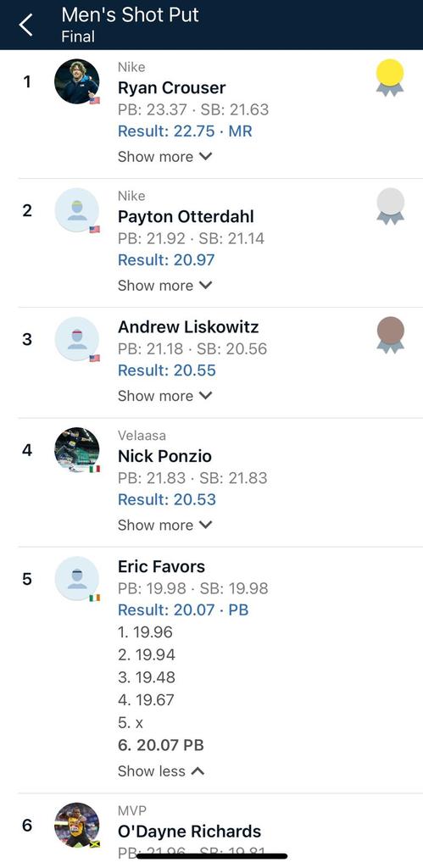Tap Andrew Liskowitz's placeholder avatar
The width and height of the screenshot is (423, 868).
click(x=77, y=339)
